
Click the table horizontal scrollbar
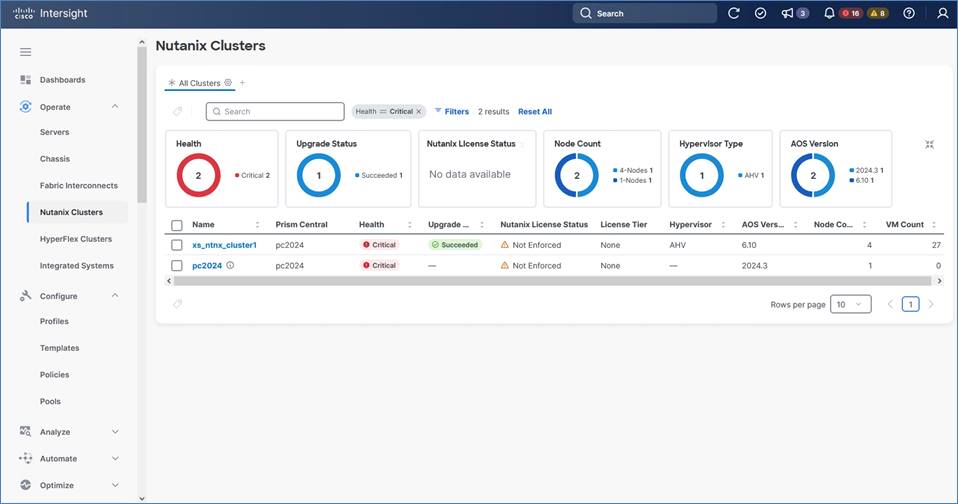tap(554, 281)
